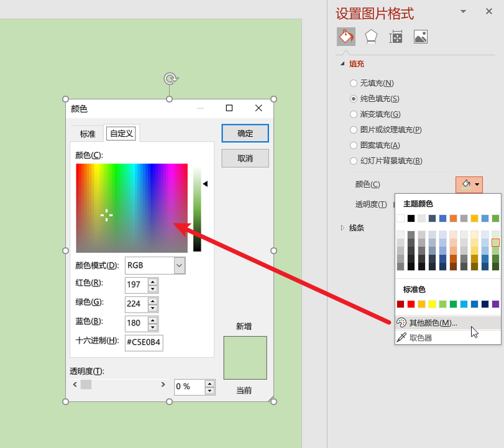504x448 pixels.
Task: Click the eyedropper 取色器 icon
Action: pyautogui.click(x=401, y=337)
